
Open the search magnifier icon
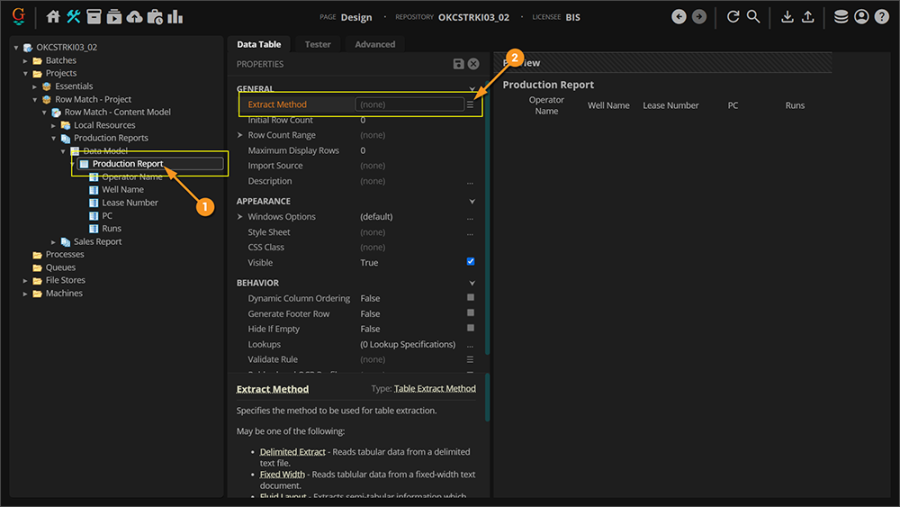coord(754,17)
